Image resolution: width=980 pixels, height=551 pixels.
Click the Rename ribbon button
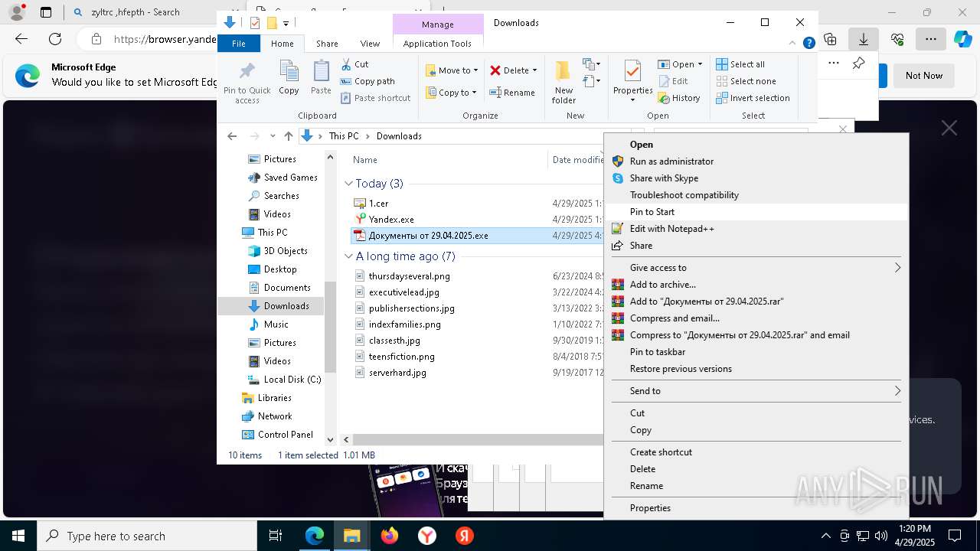(512, 93)
